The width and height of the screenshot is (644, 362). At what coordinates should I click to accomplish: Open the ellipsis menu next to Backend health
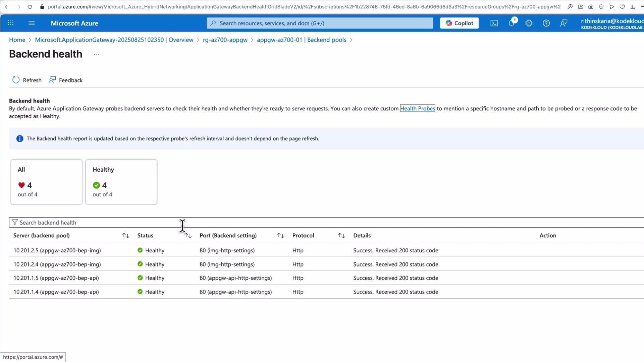tap(96, 55)
